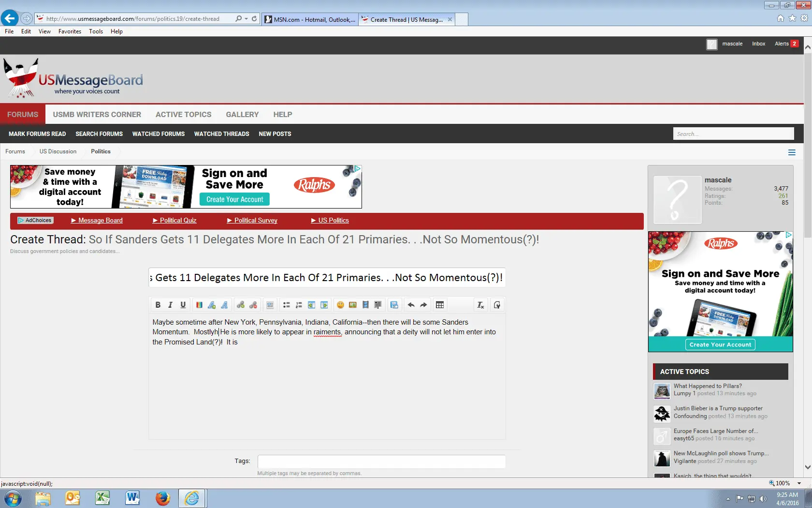Viewport: 812px width, 508px height.
Task: Open the GALLERY navigation tab
Action: pyautogui.click(x=242, y=115)
